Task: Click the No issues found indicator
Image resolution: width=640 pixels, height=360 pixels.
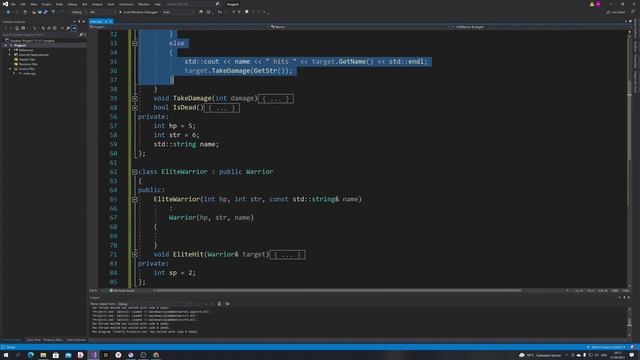Action: 122,291
